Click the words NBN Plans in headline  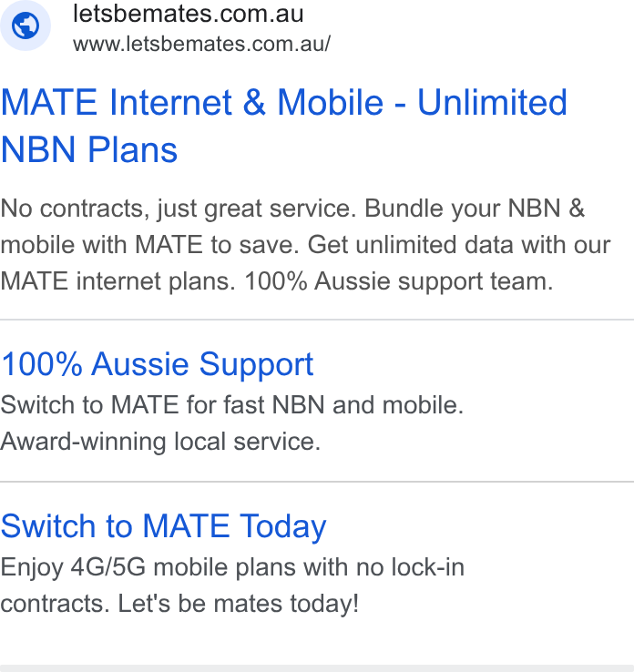(89, 149)
